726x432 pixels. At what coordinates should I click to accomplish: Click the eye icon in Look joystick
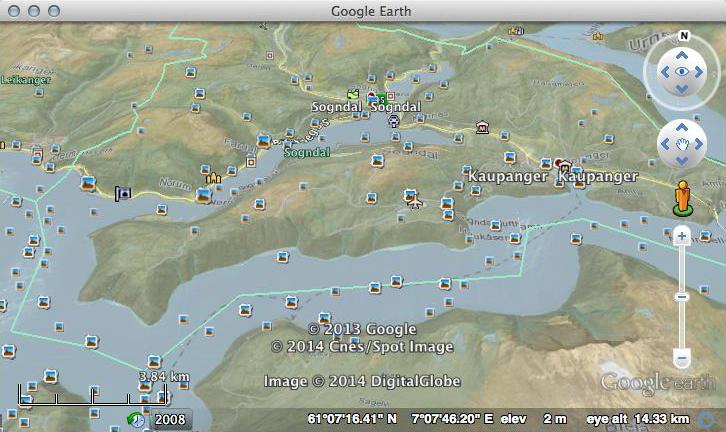pos(682,72)
